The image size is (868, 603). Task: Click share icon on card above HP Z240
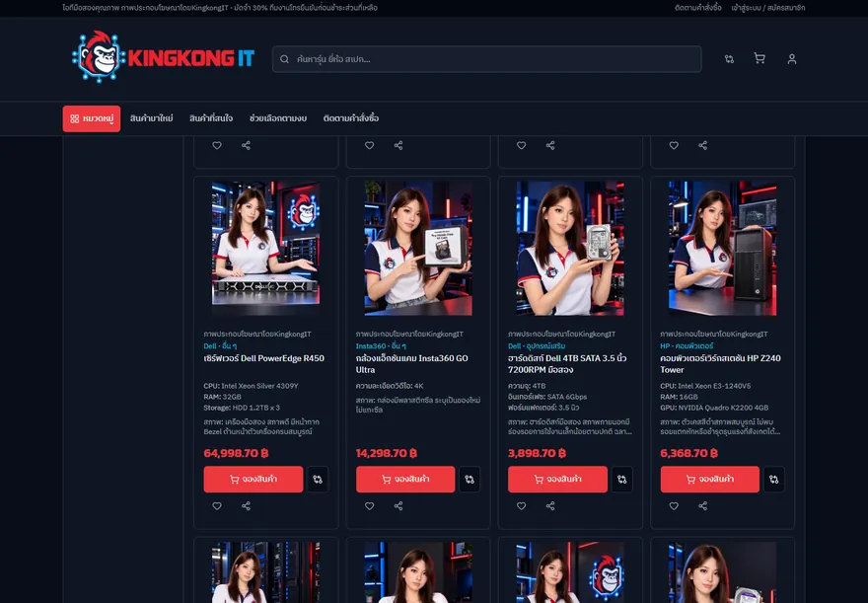click(x=702, y=145)
